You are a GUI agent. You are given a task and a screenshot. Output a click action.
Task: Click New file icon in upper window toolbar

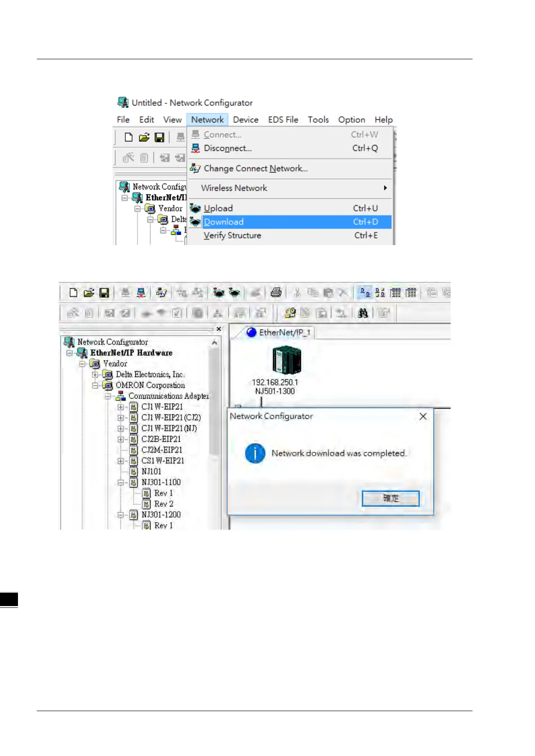[x=128, y=137]
